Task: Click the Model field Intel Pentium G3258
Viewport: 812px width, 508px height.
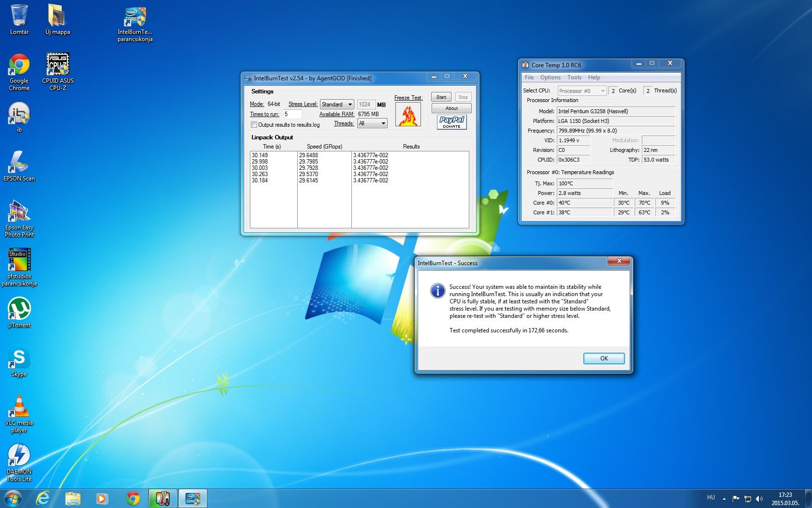Action: pos(616,111)
